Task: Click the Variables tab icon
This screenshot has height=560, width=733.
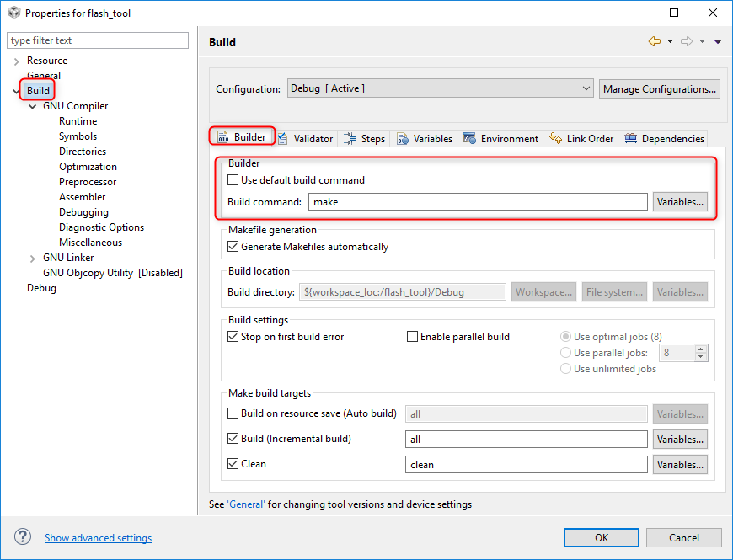Action: 404,138
